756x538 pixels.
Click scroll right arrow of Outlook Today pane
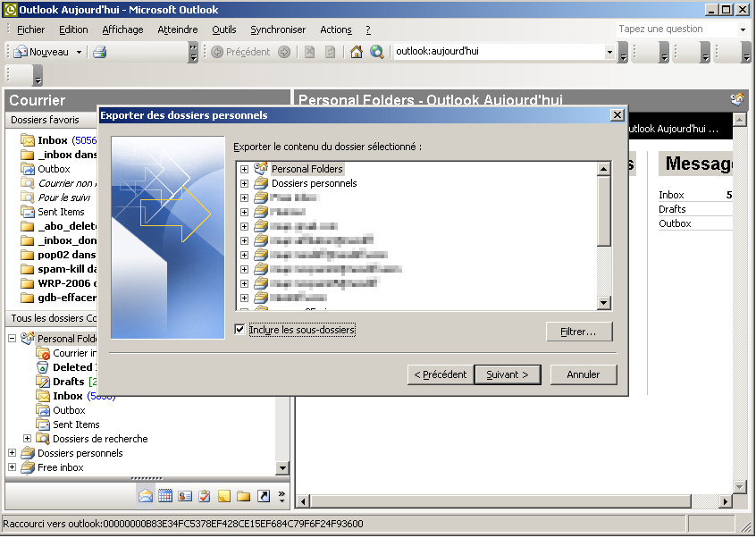[725, 502]
